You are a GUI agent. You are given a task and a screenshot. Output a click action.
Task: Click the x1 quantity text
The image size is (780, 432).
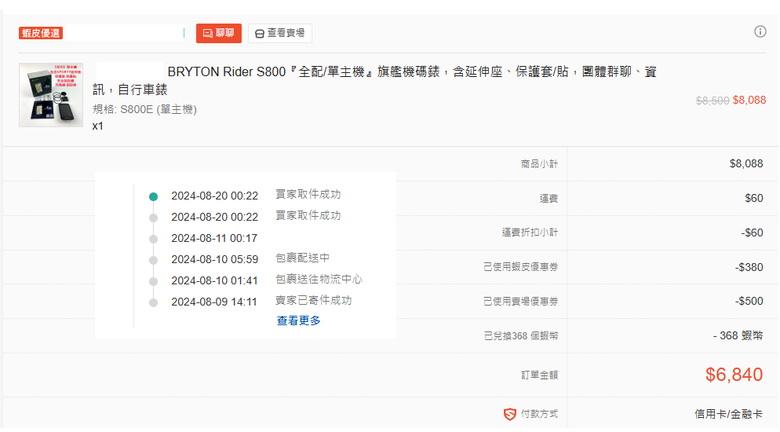pyautogui.click(x=98, y=126)
